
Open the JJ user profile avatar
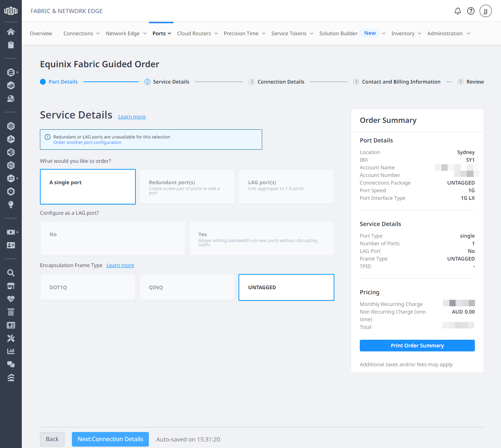[x=485, y=11]
